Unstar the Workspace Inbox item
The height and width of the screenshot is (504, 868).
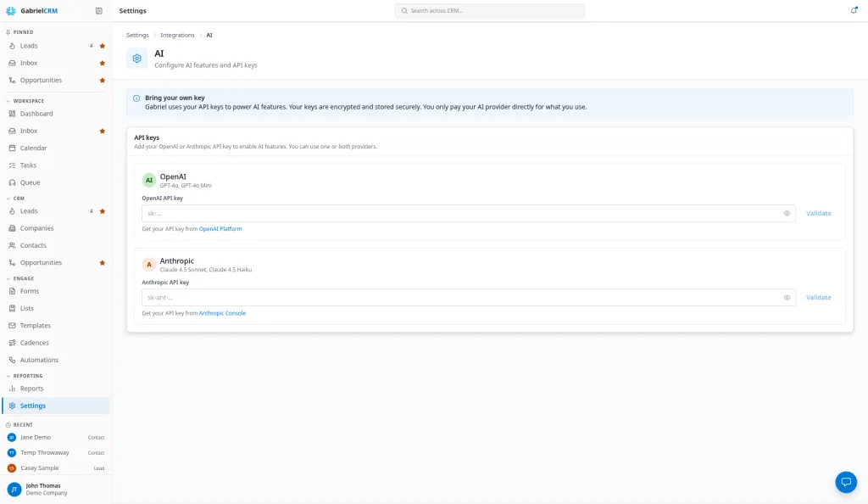103,132
